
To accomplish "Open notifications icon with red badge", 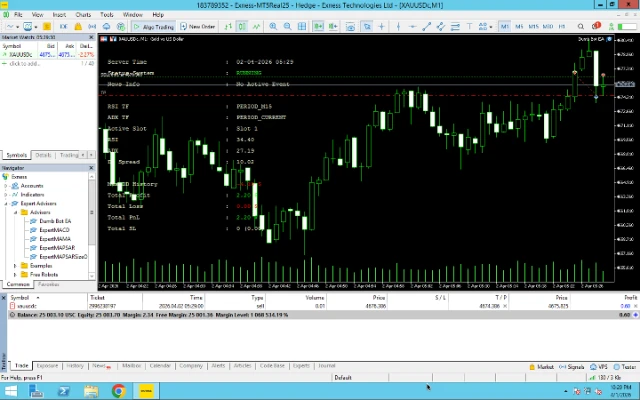I will click(x=596, y=26).
